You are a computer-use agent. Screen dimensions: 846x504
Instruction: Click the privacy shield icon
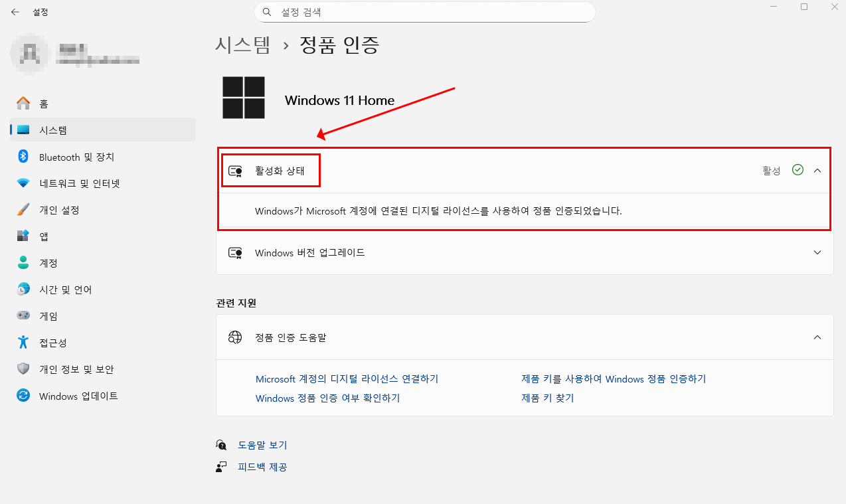pyautogui.click(x=23, y=369)
